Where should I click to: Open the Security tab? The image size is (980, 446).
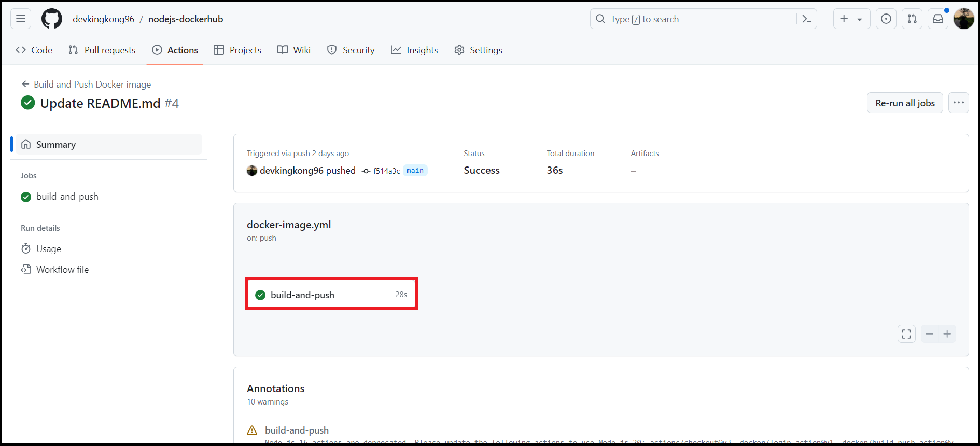tap(351, 50)
